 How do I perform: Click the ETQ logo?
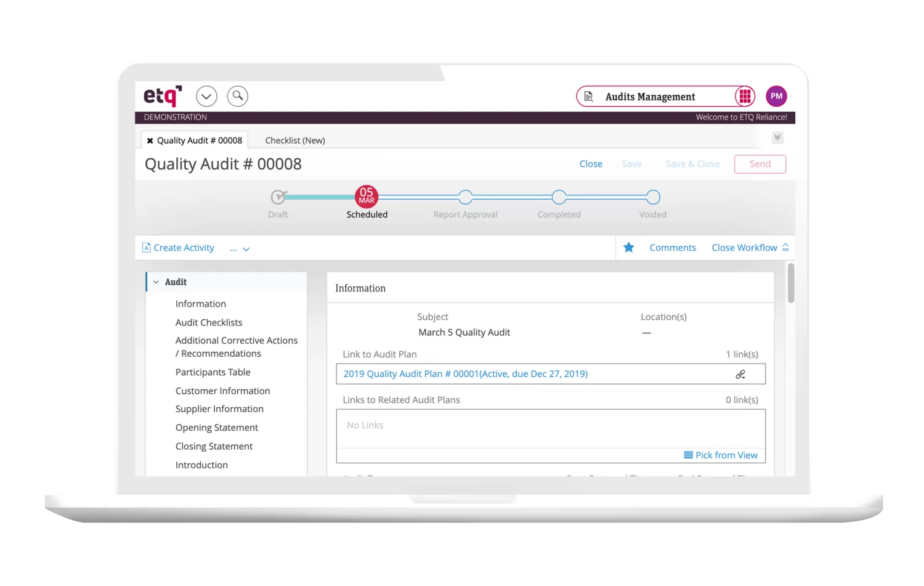[x=162, y=96]
